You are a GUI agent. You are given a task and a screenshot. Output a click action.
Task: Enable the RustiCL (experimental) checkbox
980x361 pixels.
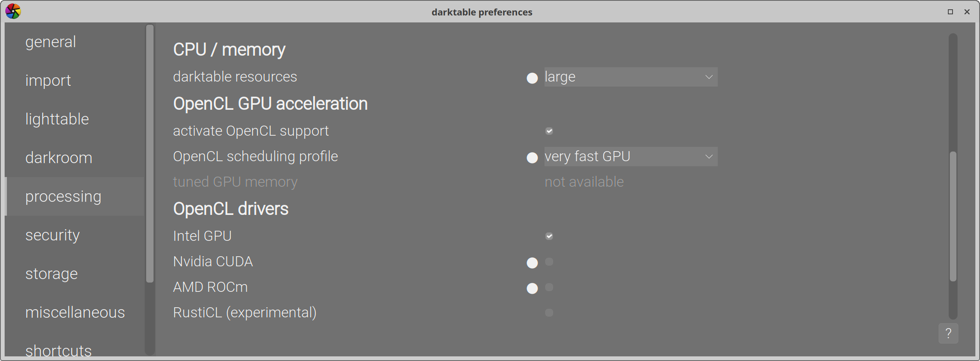tap(549, 313)
